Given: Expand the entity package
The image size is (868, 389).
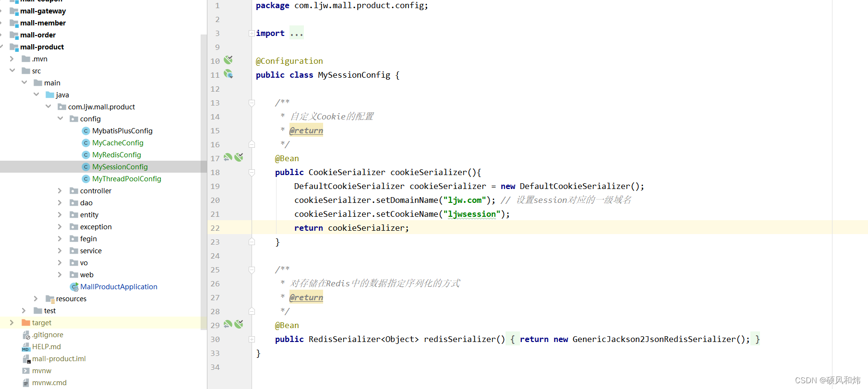Looking at the screenshot, I should point(60,214).
